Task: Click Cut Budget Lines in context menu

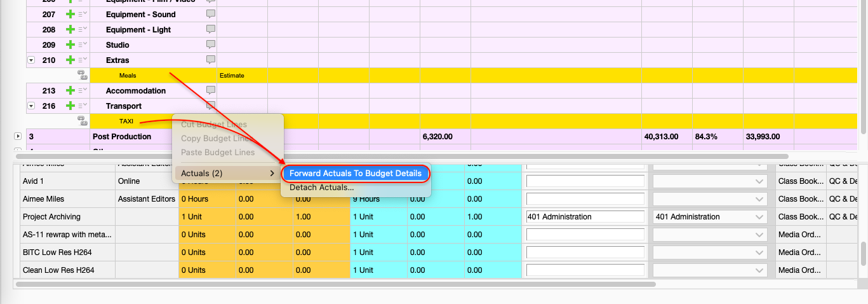Action: [x=214, y=125]
